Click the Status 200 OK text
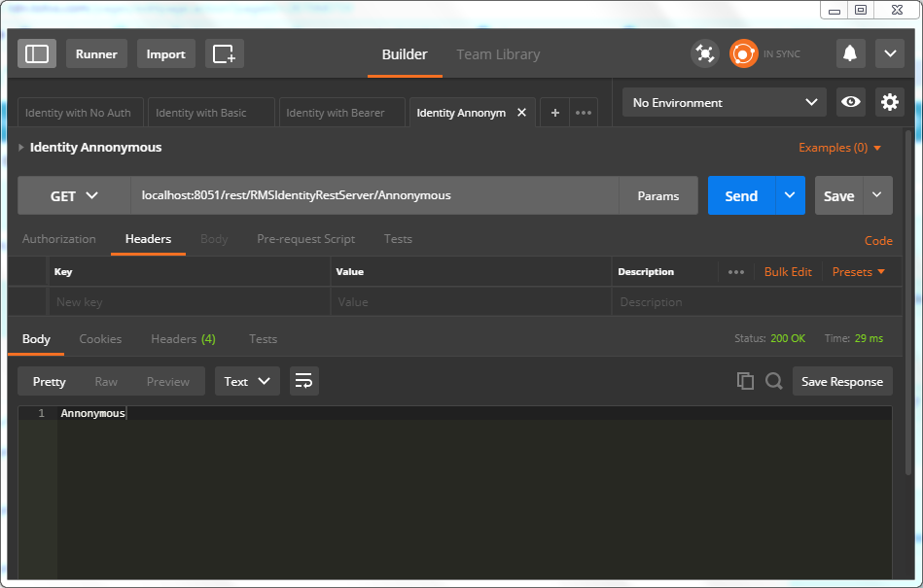Viewport: 923px width, 588px height. (x=769, y=338)
